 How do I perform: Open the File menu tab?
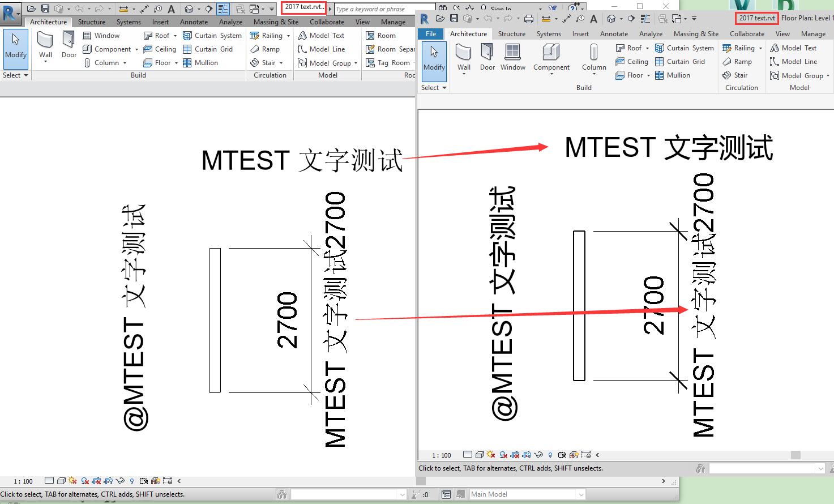tap(430, 33)
